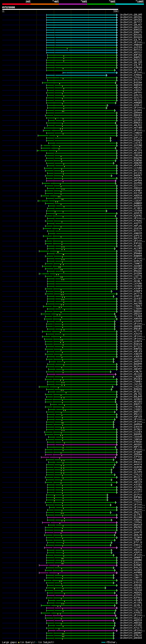Click the arrowhead ending the Q0FLC9 alignment
The height and width of the screenshot is (644, 146).
(x=111, y=138)
